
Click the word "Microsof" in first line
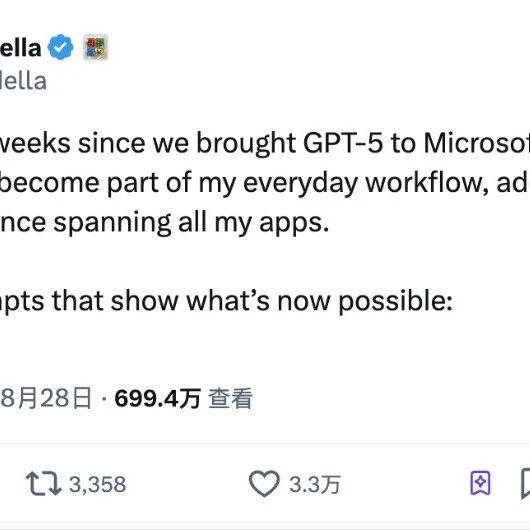point(477,143)
